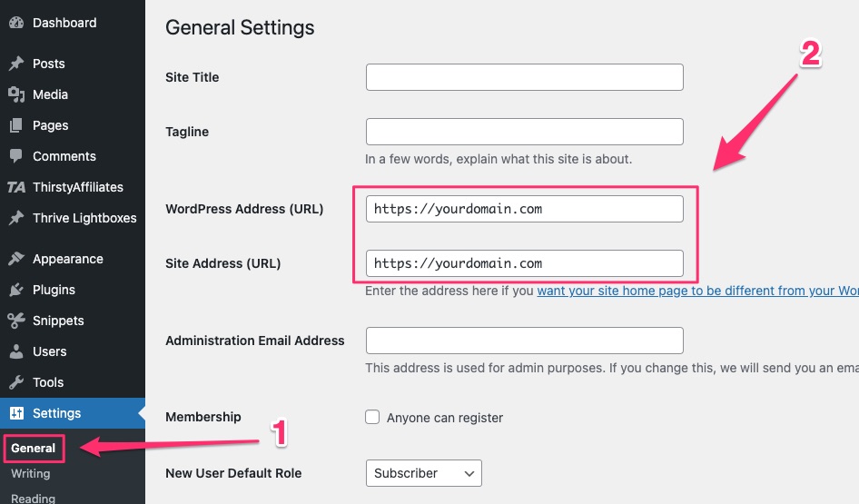Click the Administration Email Address label

pos(255,341)
